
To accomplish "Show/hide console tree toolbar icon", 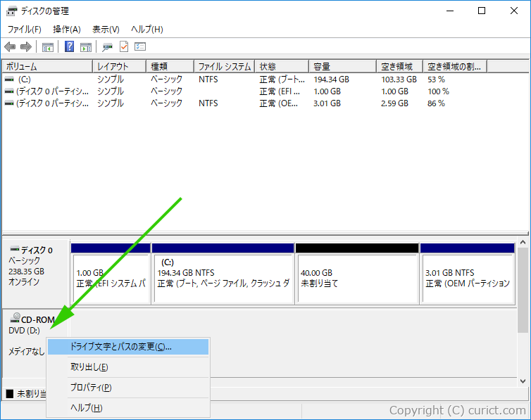I will click(x=48, y=47).
